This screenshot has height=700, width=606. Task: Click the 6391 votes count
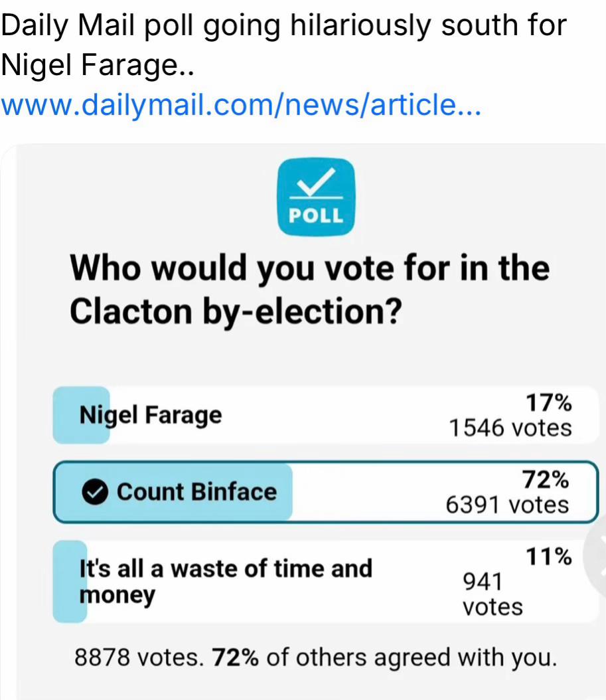pos(507,505)
